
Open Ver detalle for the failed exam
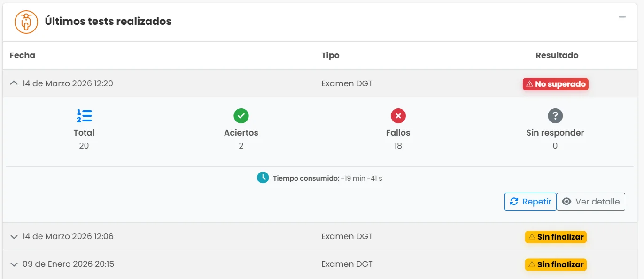click(x=591, y=202)
